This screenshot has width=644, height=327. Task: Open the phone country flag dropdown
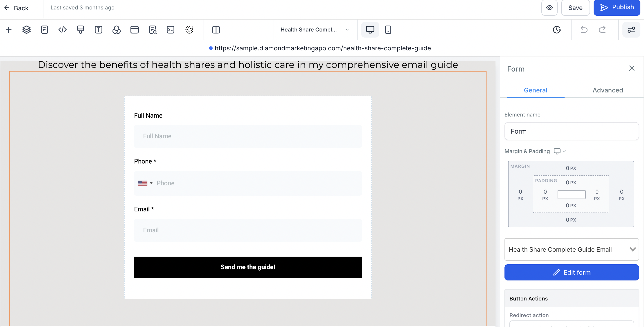tap(145, 183)
